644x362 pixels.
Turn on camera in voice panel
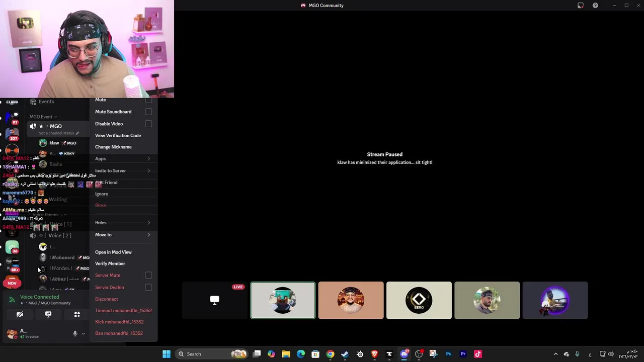click(20, 314)
